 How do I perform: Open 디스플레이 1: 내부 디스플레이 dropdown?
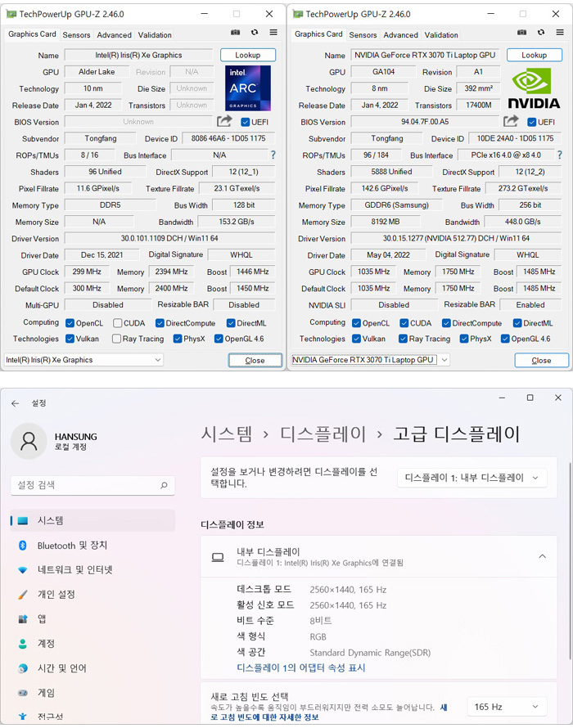click(471, 478)
